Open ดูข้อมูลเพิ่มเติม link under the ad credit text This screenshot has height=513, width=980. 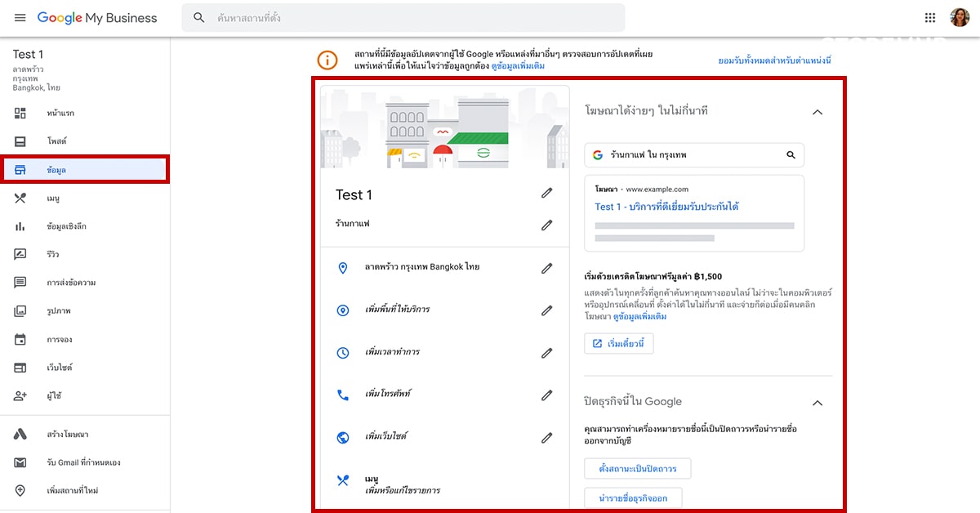(x=639, y=315)
